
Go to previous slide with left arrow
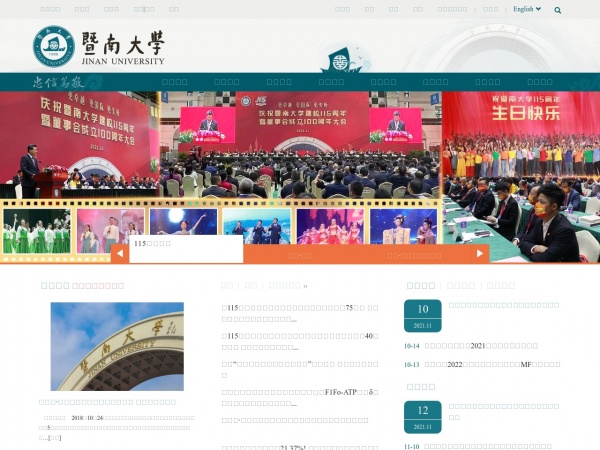click(120, 254)
